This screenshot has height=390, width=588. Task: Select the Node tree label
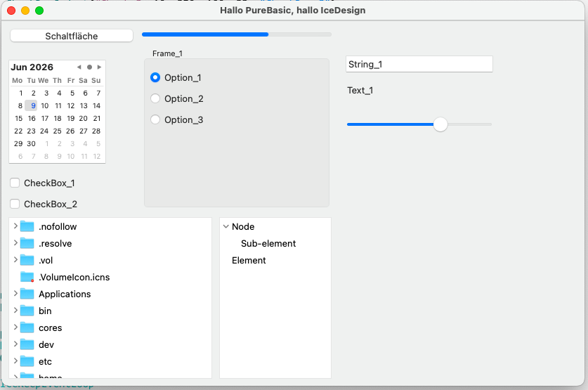pyautogui.click(x=243, y=226)
